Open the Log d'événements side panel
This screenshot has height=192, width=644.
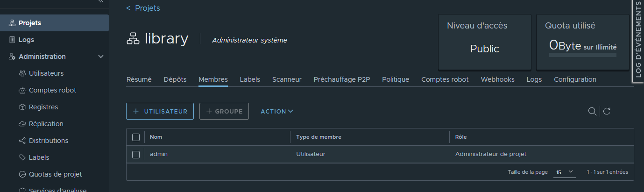pos(638,42)
